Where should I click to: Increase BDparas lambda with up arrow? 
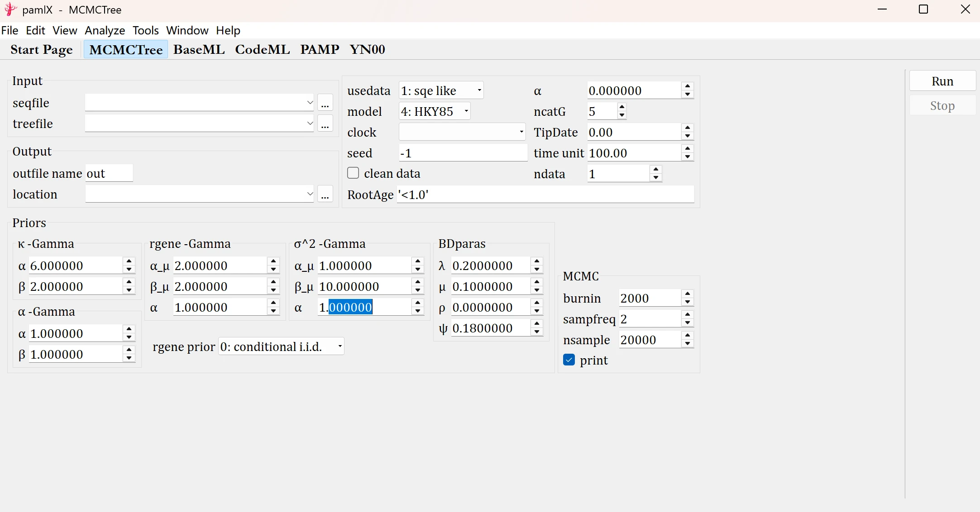click(x=537, y=261)
